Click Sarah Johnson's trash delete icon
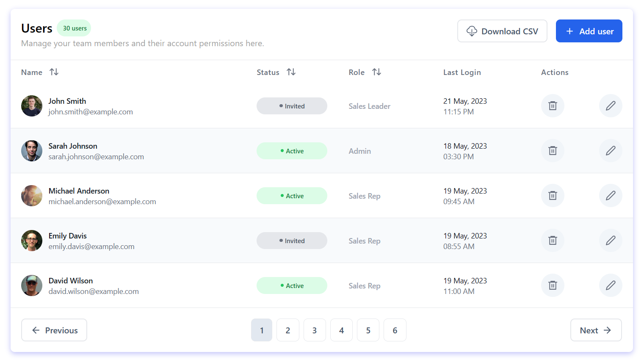644x363 pixels. (x=553, y=151)
